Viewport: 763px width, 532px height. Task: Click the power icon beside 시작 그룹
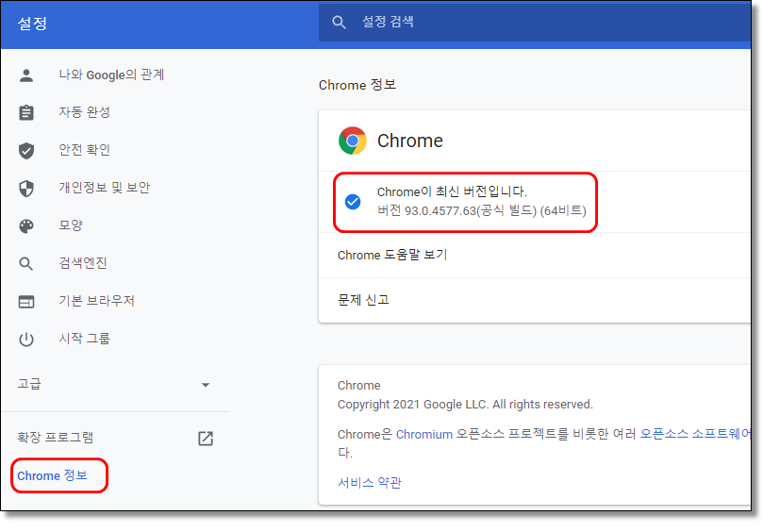click(26, 340)
